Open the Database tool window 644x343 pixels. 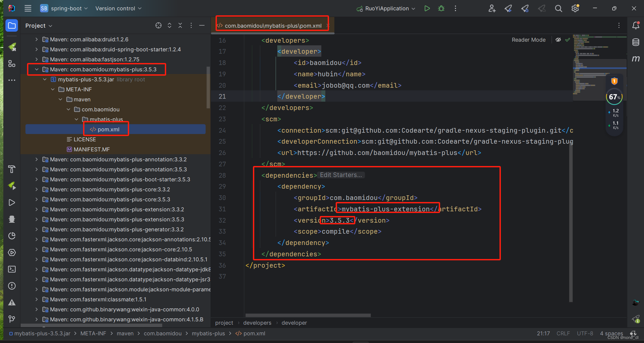point(636,42)
